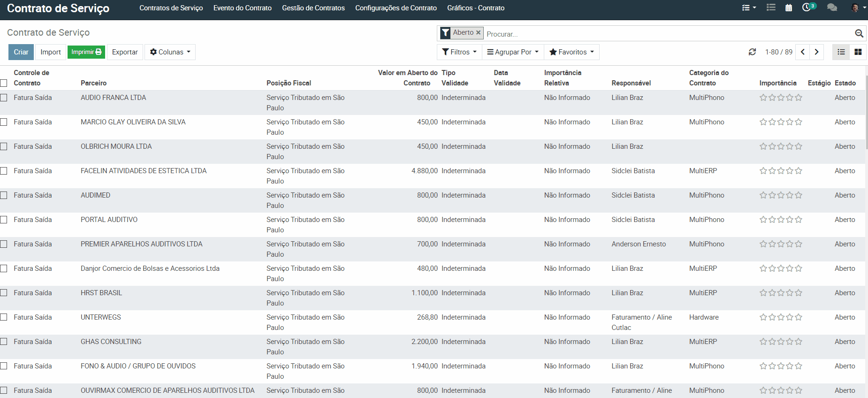Go to next page of records
The width and height of the screenshot is (868, 398).
coord(816,52)
